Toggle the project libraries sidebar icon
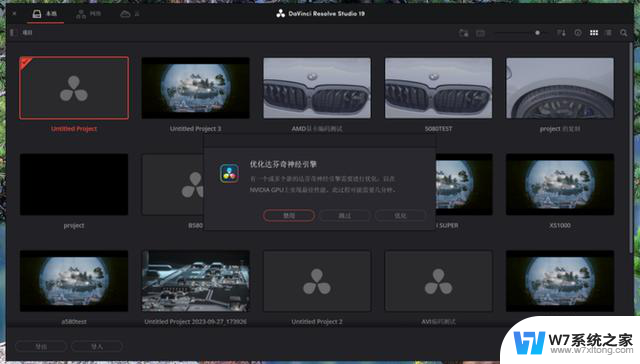 [13, 32]
